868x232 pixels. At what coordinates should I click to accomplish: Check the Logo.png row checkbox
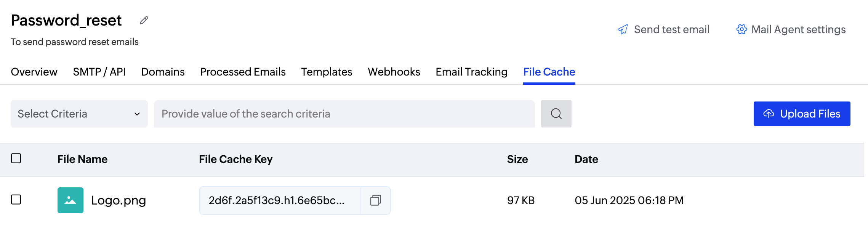pos(16,200)
